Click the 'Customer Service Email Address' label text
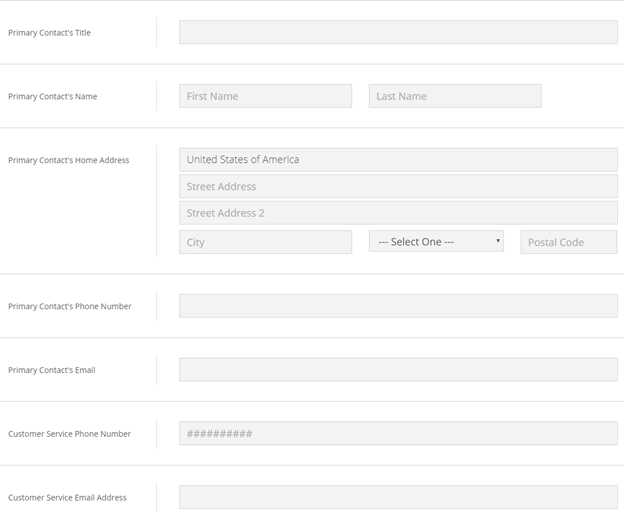 (x=67, y=498)
